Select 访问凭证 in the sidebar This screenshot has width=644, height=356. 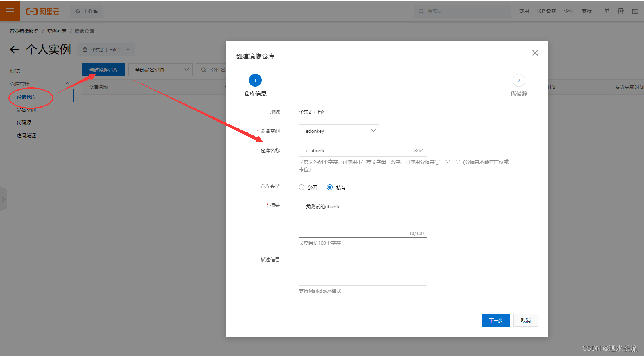(26, 135)
